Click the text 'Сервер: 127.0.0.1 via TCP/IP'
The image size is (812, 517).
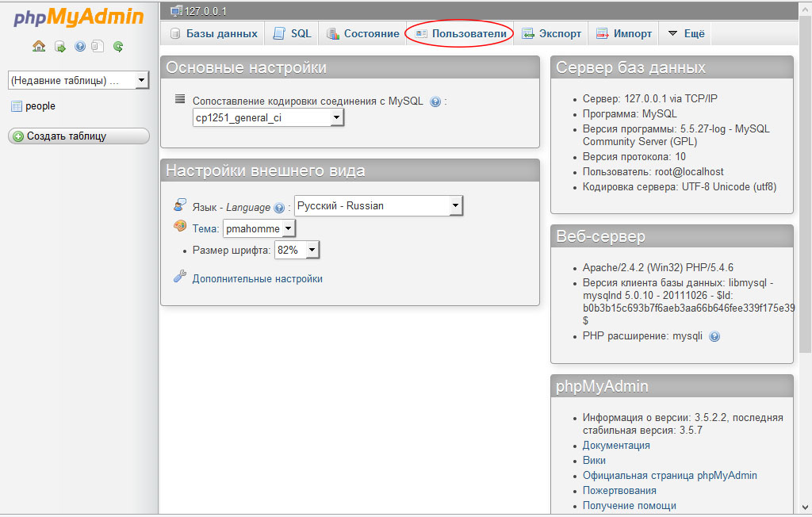pos(650,98)
